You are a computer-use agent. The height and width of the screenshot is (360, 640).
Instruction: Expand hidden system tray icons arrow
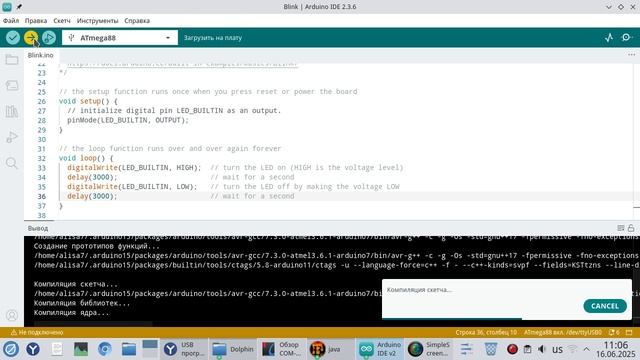pyautogui.click(x=586, y=349)
